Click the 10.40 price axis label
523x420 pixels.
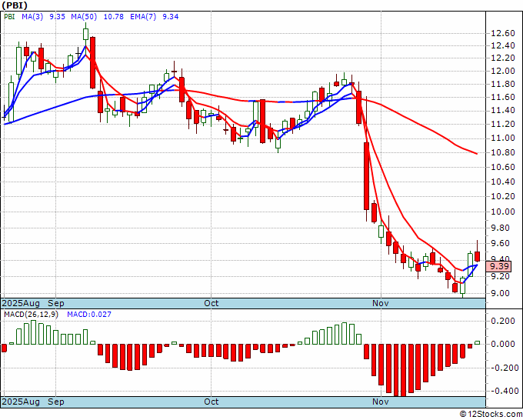pos(503,182)
